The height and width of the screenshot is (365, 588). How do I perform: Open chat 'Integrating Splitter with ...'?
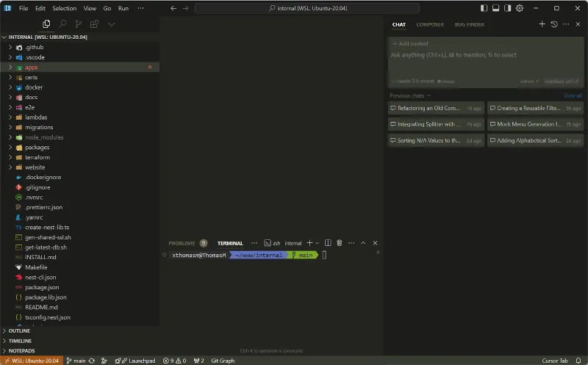click(436, 124)
